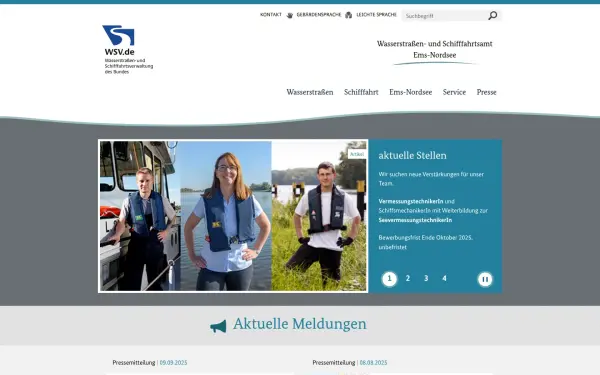Screen dimensions: 600x375
Task: Open the Kontakt link
Action: tap(271, 15)
